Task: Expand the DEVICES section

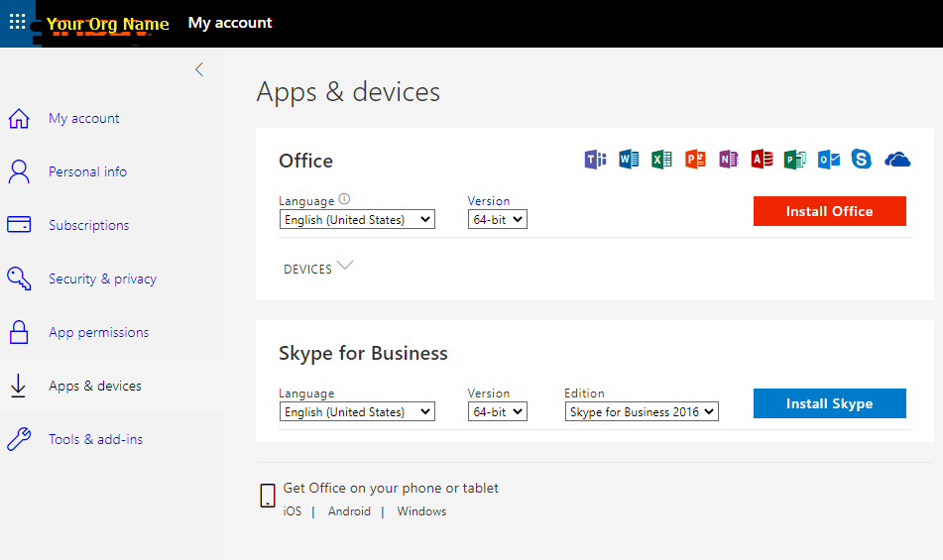Action: point(318,268)
